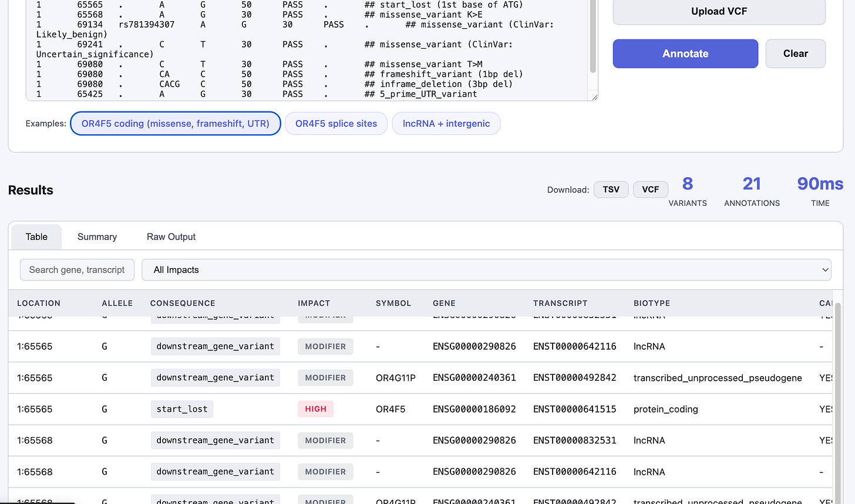Click ENST00000642116 in the 1:65568 row

[x=575, y=472]
